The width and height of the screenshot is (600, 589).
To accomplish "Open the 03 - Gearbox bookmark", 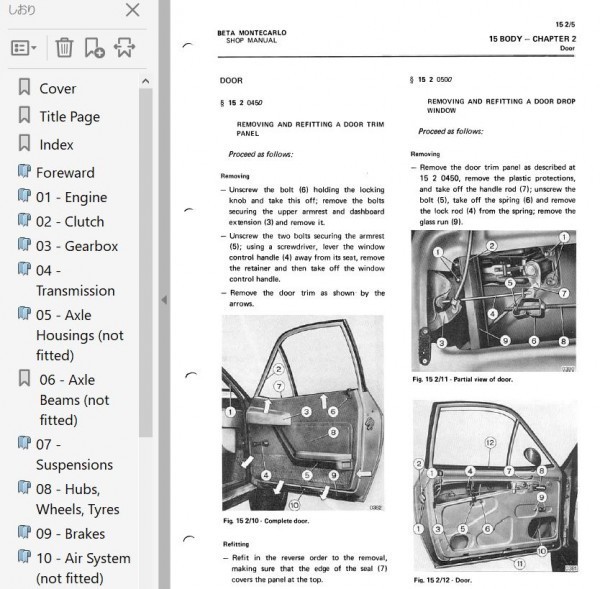I will 77,246.
